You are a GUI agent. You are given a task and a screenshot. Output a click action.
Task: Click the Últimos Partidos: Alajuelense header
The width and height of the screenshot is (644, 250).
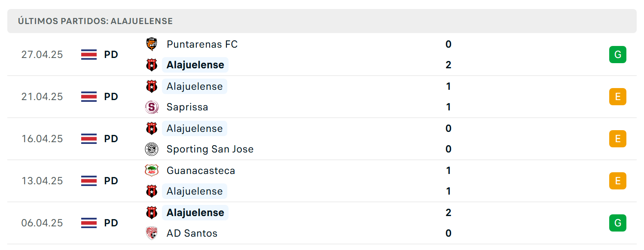[x=95, y=21]
